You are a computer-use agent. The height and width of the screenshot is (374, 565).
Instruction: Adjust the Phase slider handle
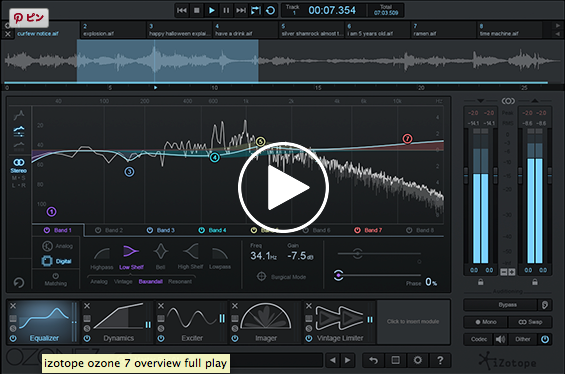click(x=338, y=275)
